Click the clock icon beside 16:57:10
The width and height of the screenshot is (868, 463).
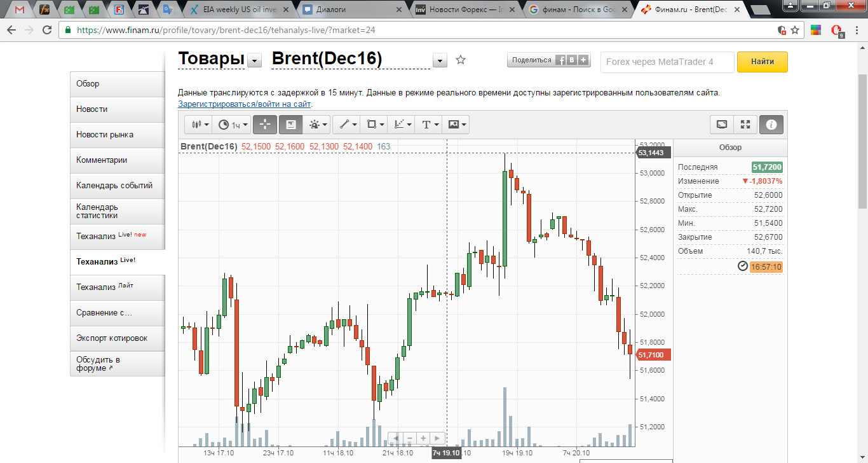click(742, 266)
